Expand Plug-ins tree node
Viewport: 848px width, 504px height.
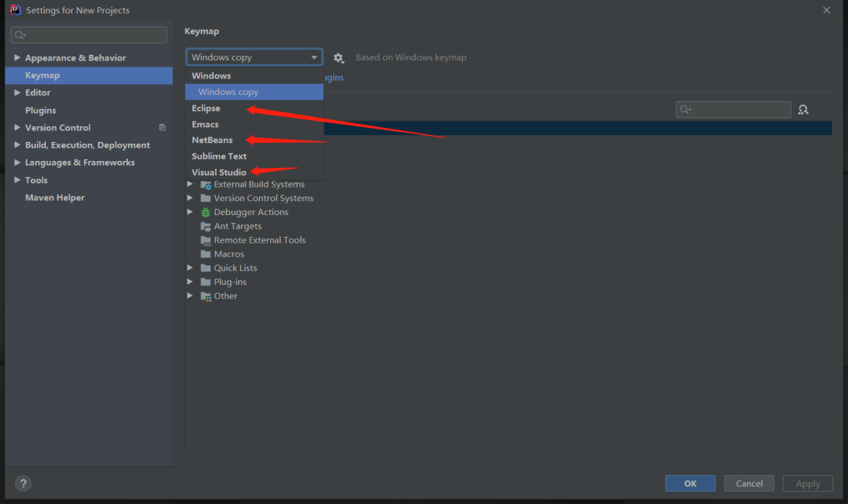coord(190,282)
